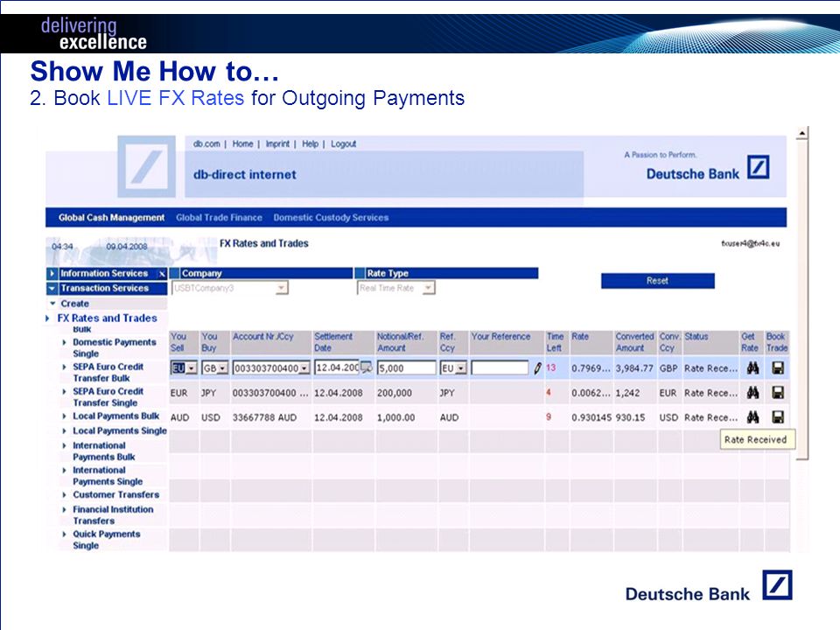The height and width of the screenshot is (630, 840).
Task: Switch to Global Trade Finance tab
Action: pyautogui.click(x=219, y=218)
